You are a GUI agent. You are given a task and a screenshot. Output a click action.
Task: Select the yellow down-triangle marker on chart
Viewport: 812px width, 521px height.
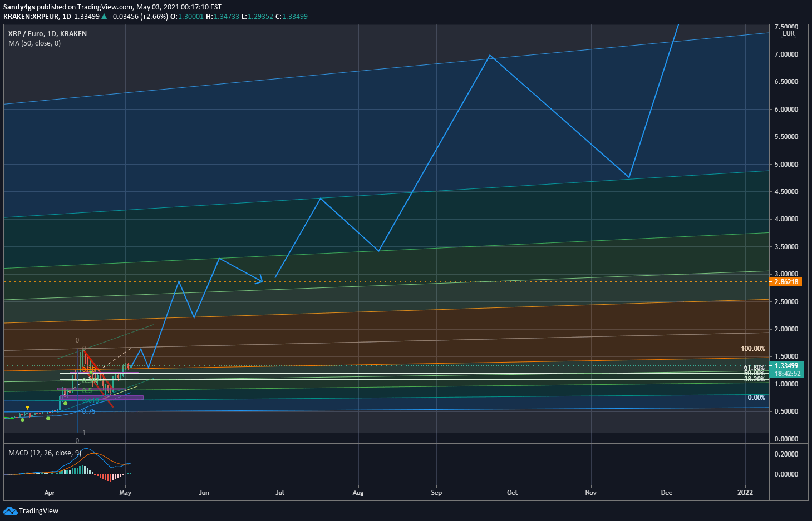click(27, 408)
